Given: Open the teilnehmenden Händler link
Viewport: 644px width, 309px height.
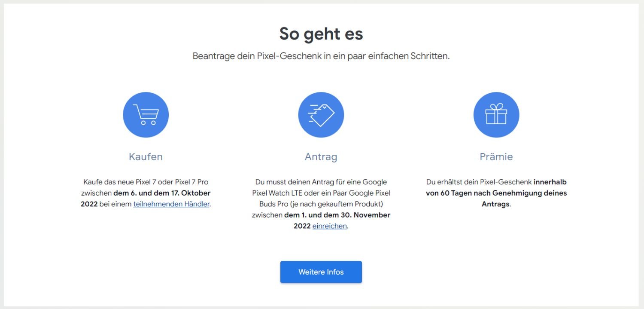Looking at the screenshot, I should coord(171,204).
